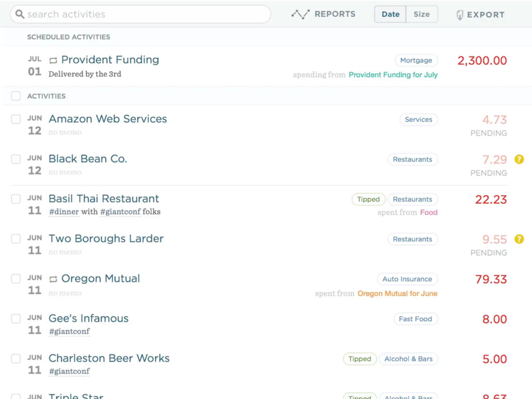Click #giantconf hashtag in Basil Thai memo
Image resolution: width=532 pixels, height=399 pixels.
point(120,212)
